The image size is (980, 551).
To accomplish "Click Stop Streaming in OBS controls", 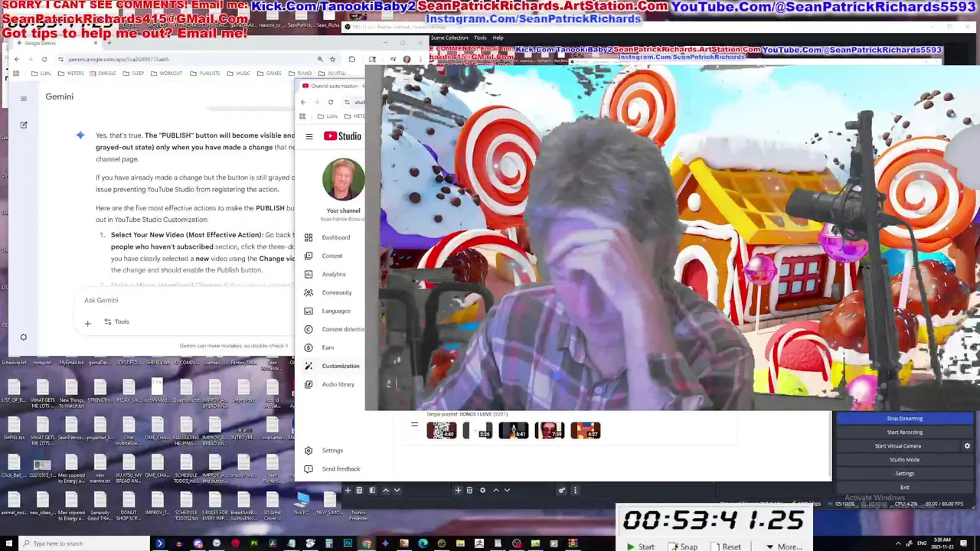I will (904, 419).
